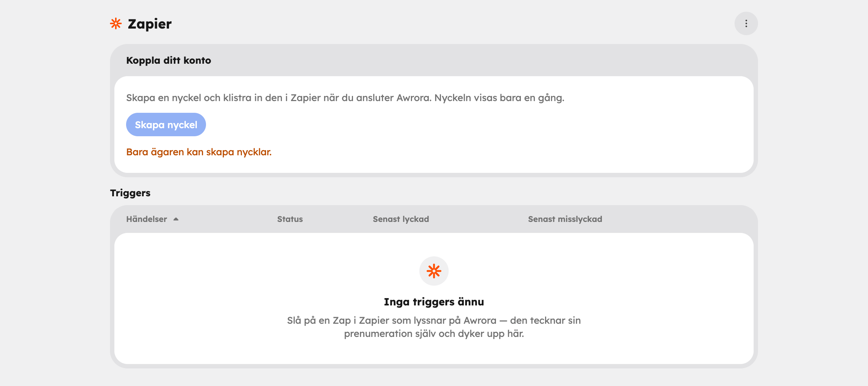Click the 'Inga triggers ännu' heading

pos(434,302)
